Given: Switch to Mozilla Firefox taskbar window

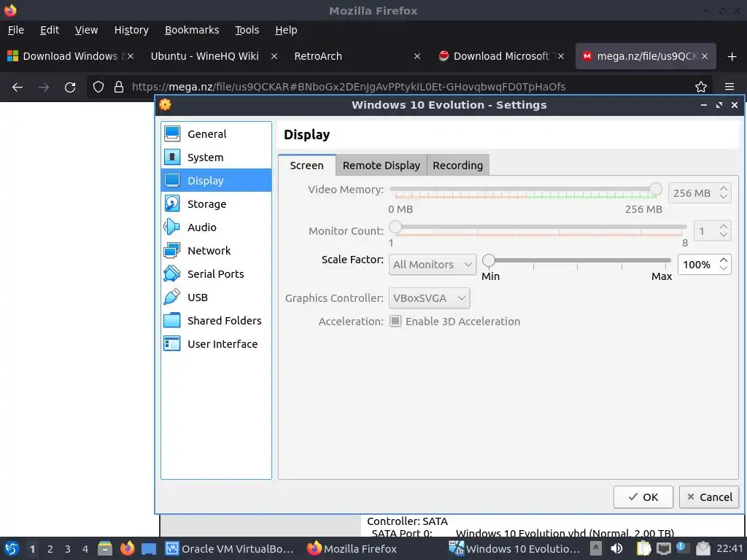Looking at the screenshot, I should (x=352, y=548).
